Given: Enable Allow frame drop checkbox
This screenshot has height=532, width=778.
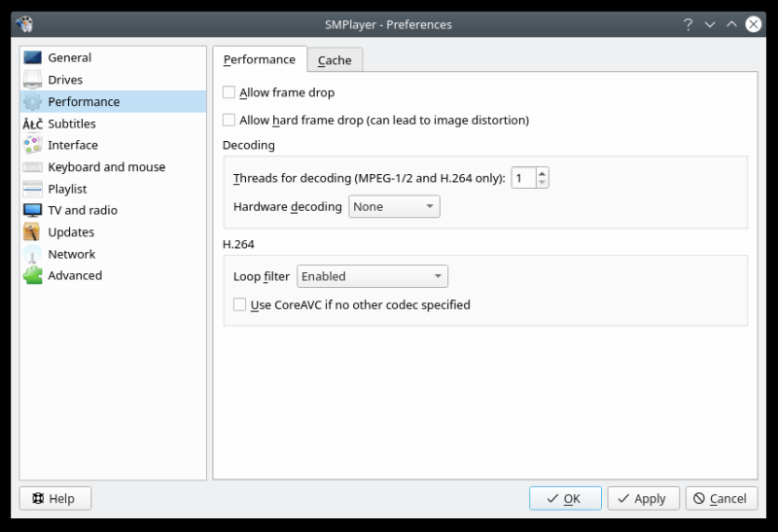Looking at the screenshot, I should [229, 92].
